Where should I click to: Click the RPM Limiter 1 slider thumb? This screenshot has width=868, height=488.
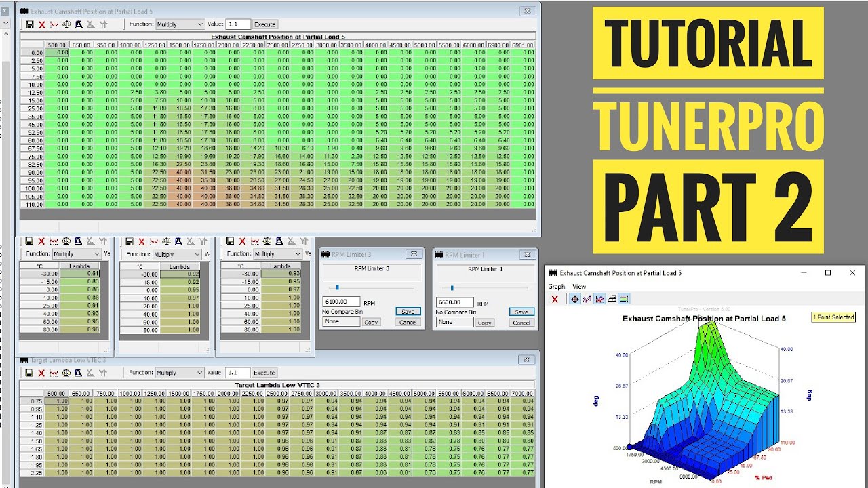pyautogui.click(x=452, y=287)
